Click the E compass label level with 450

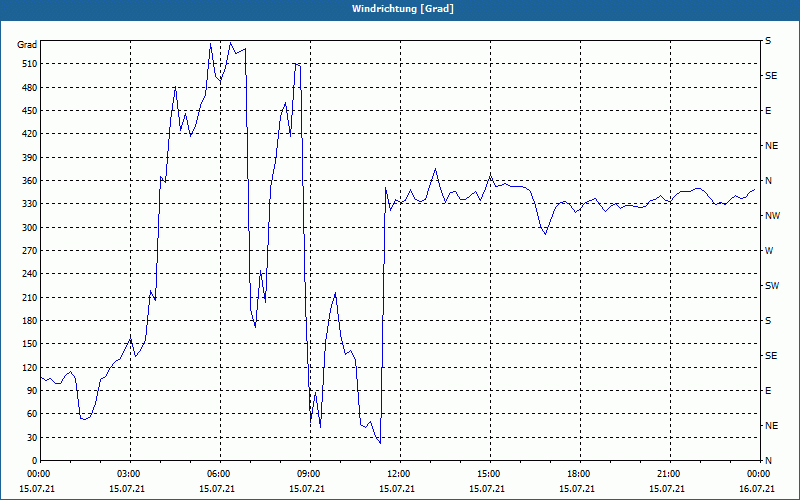pos(768,111)
